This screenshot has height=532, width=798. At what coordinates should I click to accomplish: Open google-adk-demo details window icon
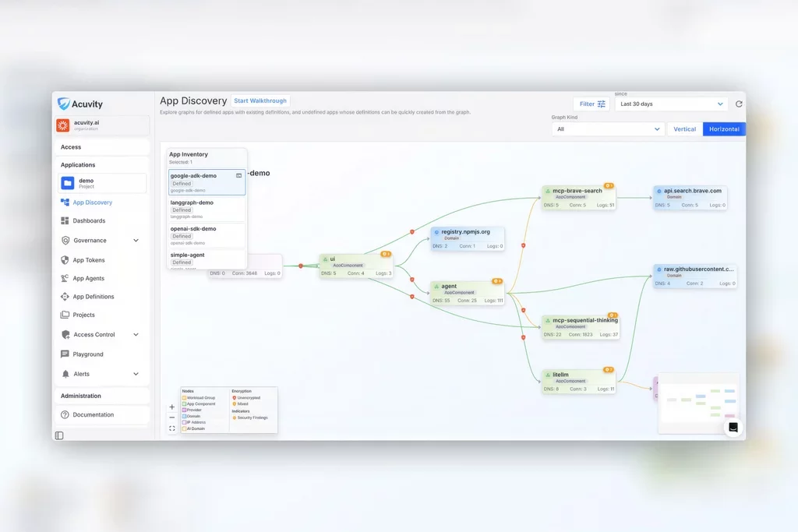(x=238, y=175)
